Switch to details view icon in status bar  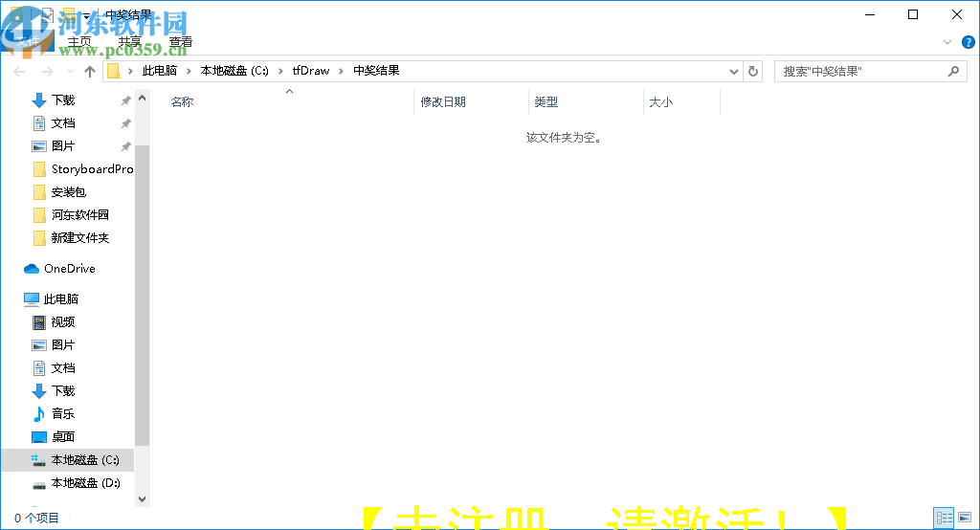tap(944, 518)
